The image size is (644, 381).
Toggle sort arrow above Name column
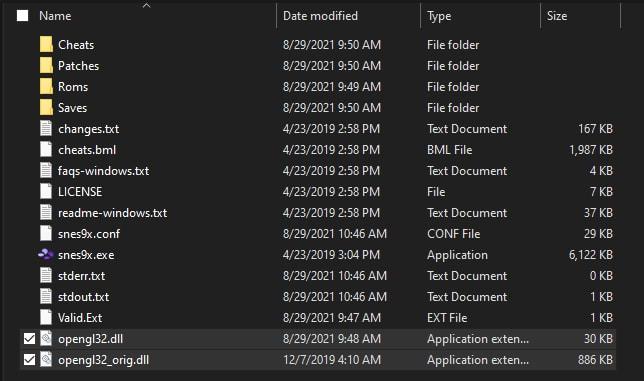(146, 5)
